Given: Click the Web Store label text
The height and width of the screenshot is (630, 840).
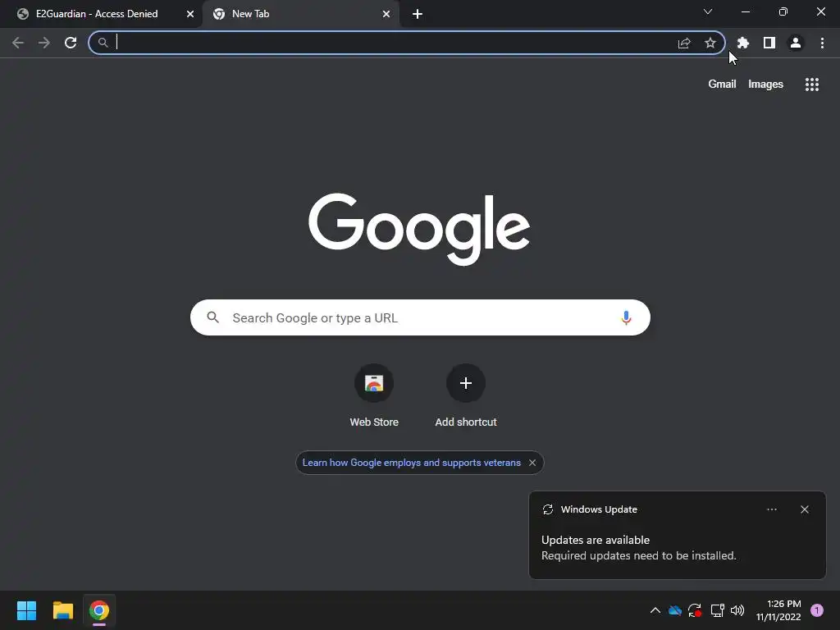Looking at the screenshot, I should pyautogui.click(x=374, y=422).
